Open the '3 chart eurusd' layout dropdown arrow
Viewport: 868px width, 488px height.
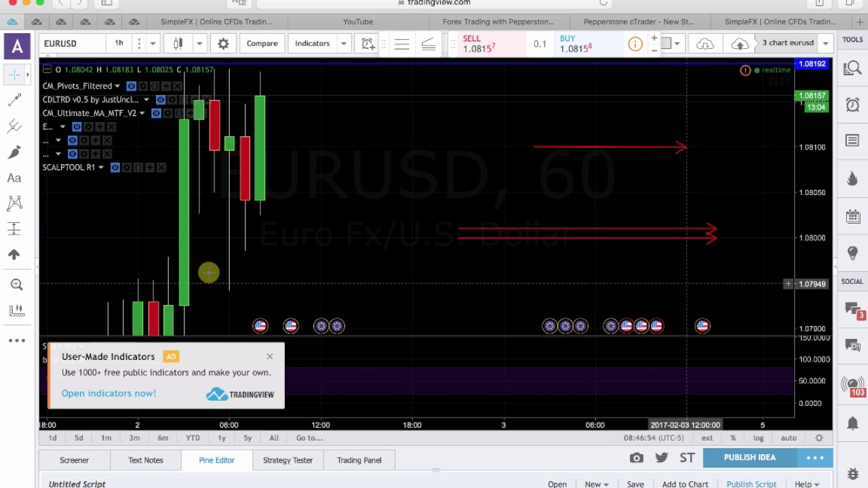pos(825,43)
